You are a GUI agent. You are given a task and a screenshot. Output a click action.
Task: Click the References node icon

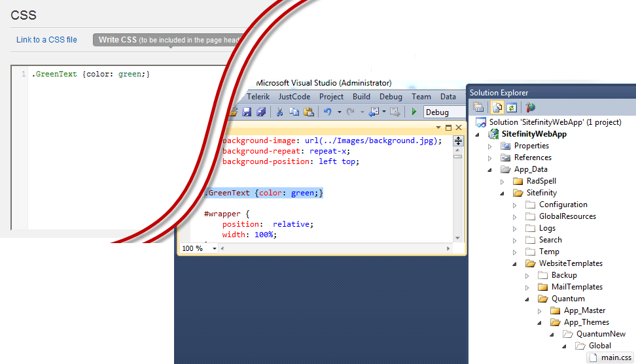pos(505,157)
